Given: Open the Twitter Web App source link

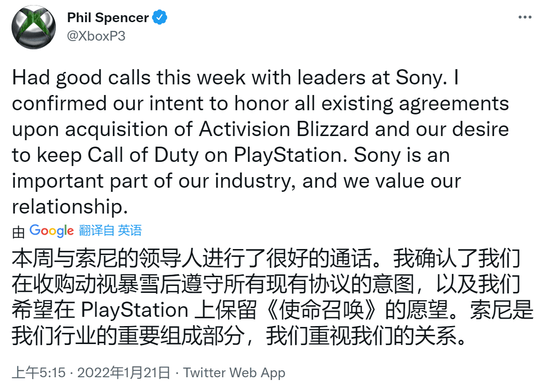Looking at the screenshot, I should tap(234, 373).
